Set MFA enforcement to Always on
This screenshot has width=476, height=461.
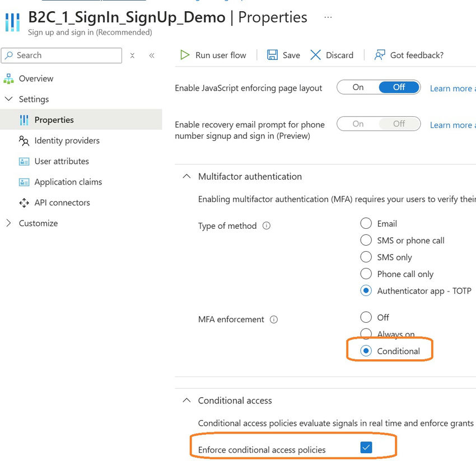pyautogui.click(x=366, y=334)
